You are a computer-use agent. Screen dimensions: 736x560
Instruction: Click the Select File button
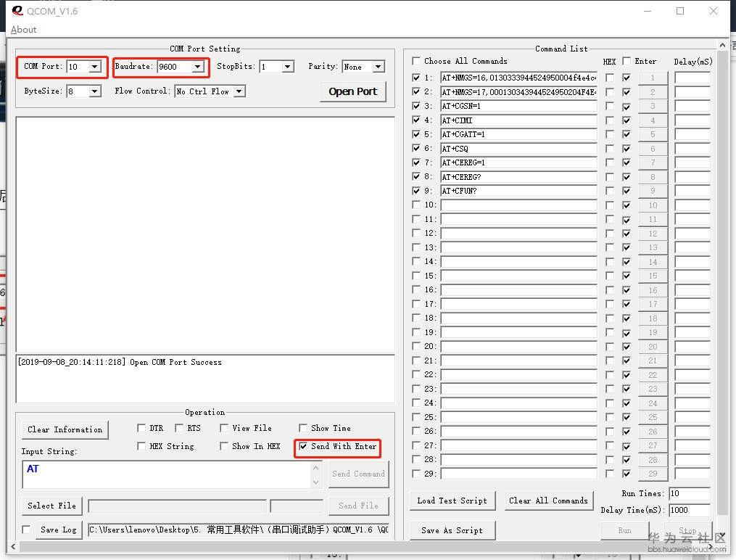(51, 506)
